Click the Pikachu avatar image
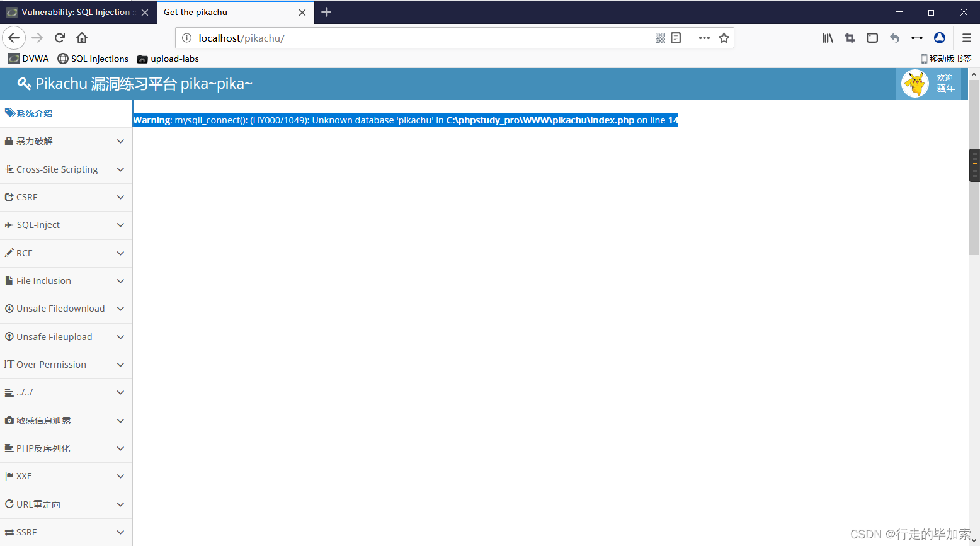This screenshot has width=980, height=546. (914, 84)
